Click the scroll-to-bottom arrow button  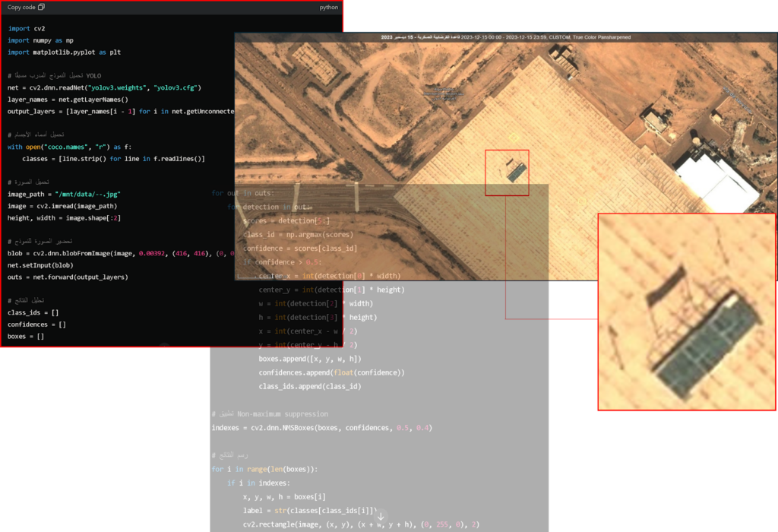click(x=381, y=516)
